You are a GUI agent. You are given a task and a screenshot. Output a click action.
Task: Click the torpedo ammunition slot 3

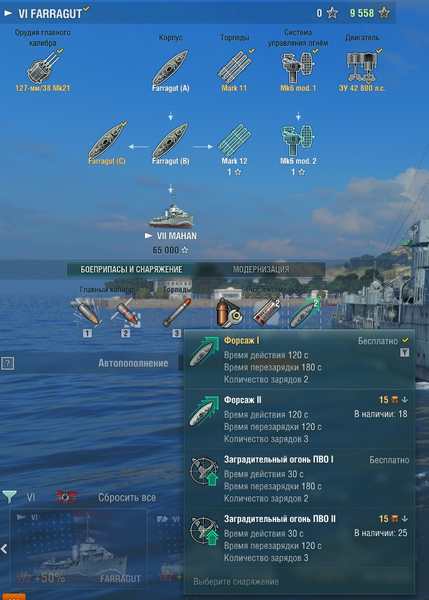pyautogui.click(x=176, y=313)
